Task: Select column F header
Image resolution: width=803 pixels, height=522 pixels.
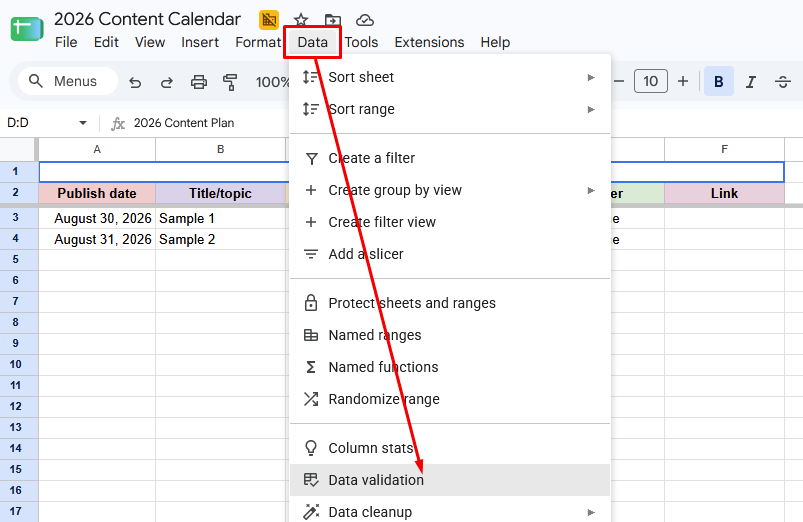Action: 724,150
